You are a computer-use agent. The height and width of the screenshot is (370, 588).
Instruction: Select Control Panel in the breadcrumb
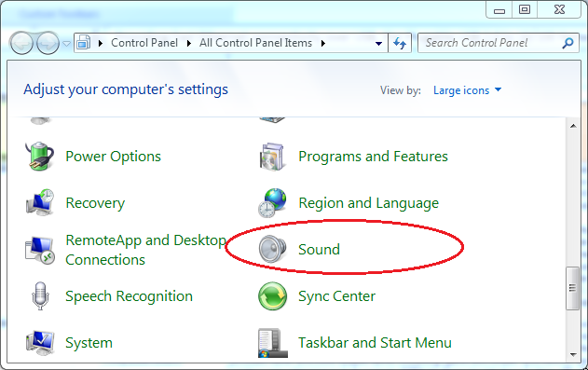(144, 43)
